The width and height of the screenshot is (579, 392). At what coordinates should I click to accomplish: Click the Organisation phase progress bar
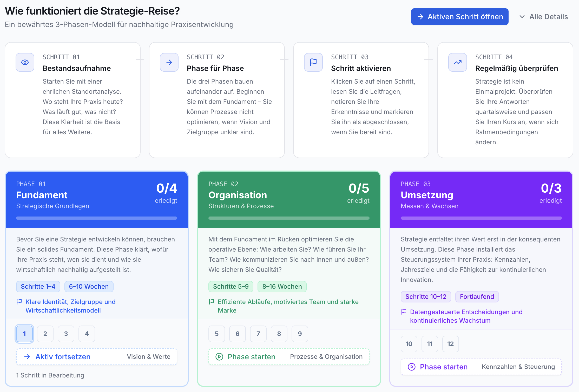pyautogui.click(x=289, y=218)
